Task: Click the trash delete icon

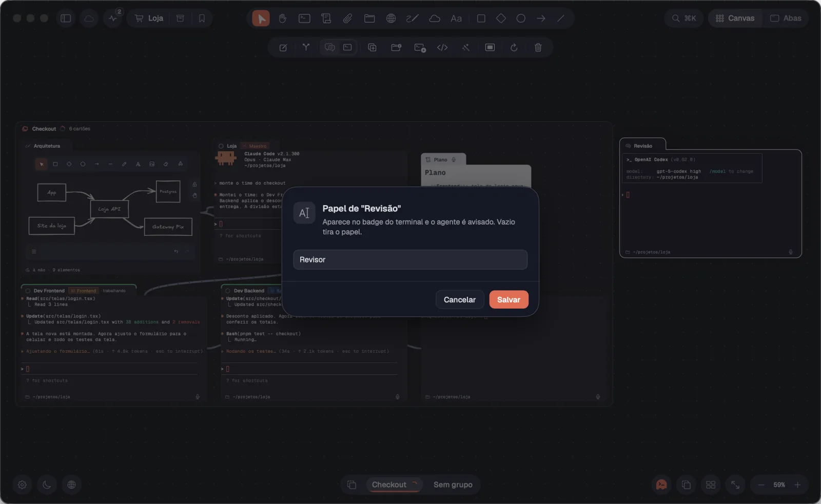Action: pyautogui.click(x=538, y=48)
